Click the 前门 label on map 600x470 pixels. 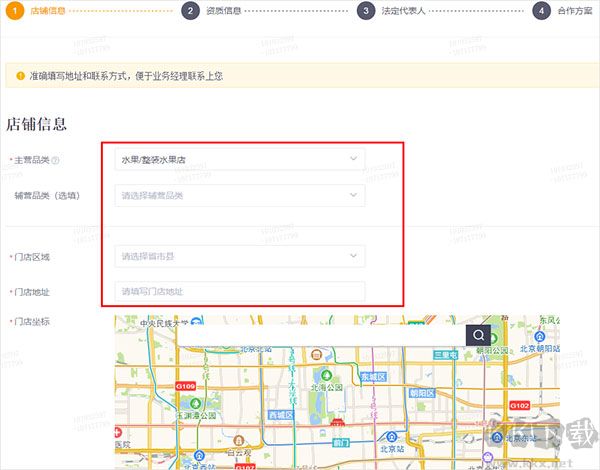(341, 443)
